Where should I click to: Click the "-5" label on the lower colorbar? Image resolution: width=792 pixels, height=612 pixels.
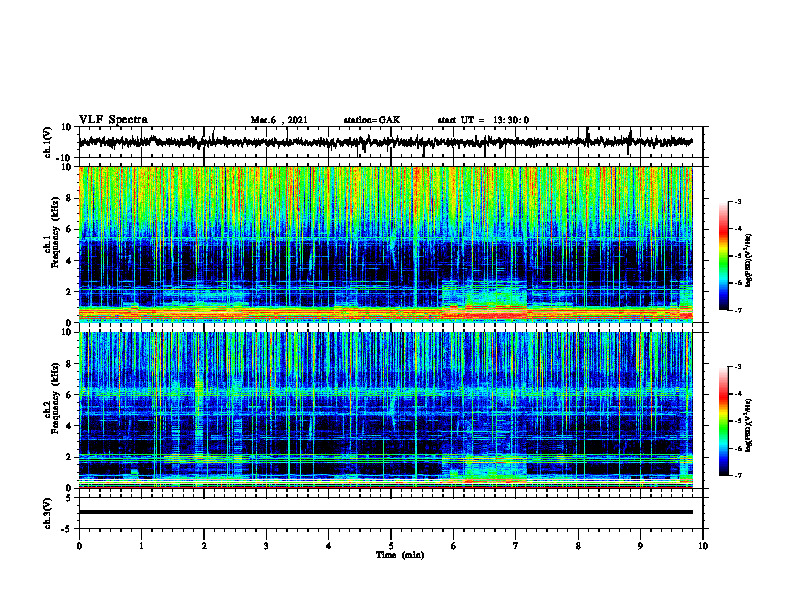pos(738,421)
